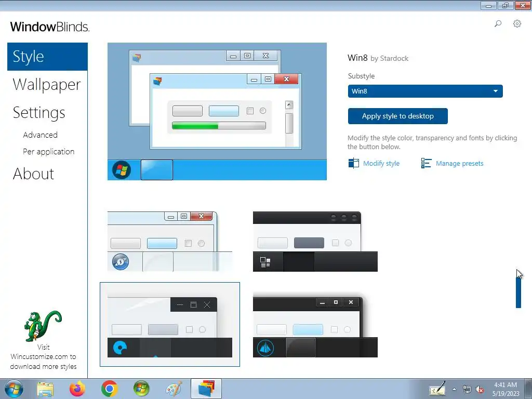Show hidden system tray icons
This screenshot has width=532, height=399.
[454, 389]
